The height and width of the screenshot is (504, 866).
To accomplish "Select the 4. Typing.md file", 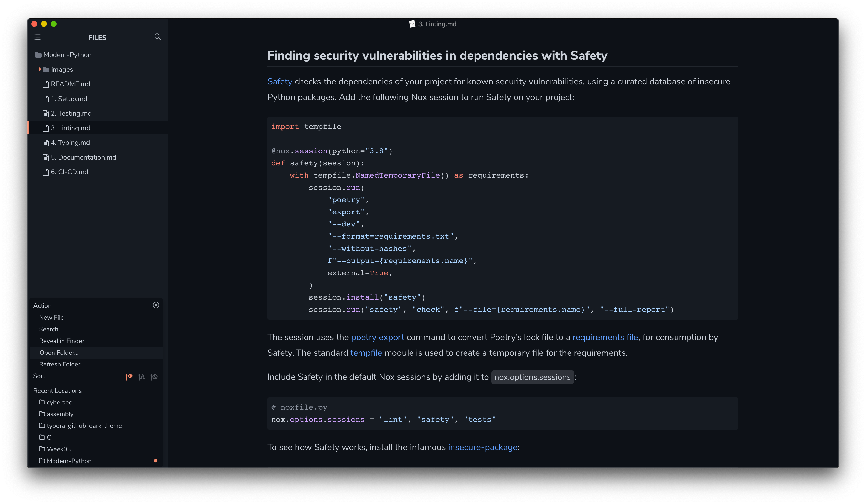I will pos(71,142).
